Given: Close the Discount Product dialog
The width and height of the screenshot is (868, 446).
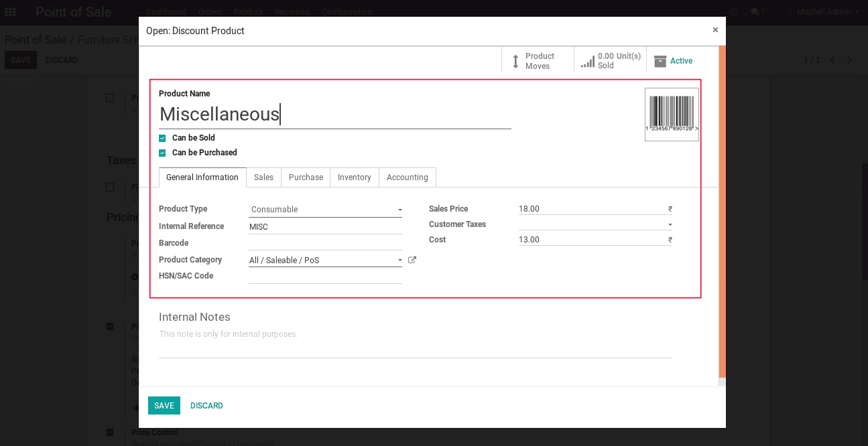Looking at the screenshot, I should 715,30.
